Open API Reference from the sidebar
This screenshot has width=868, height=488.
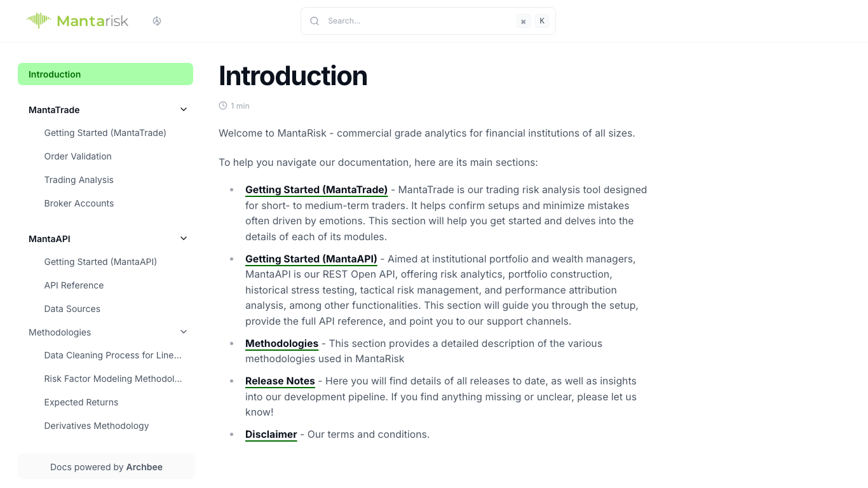pos(74,285)
